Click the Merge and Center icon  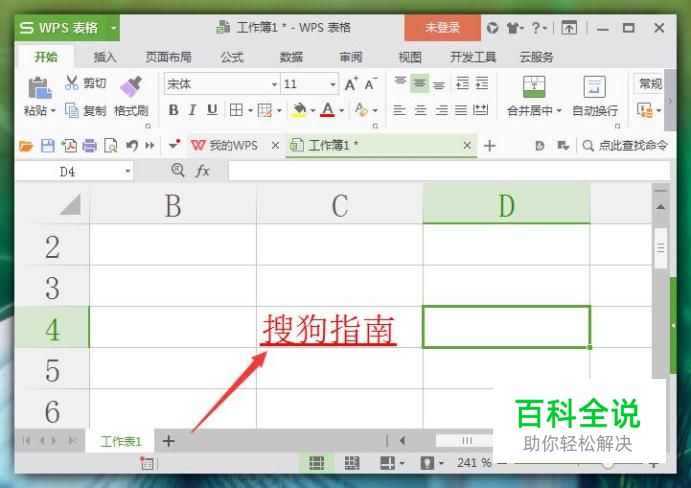pos(534,86)
